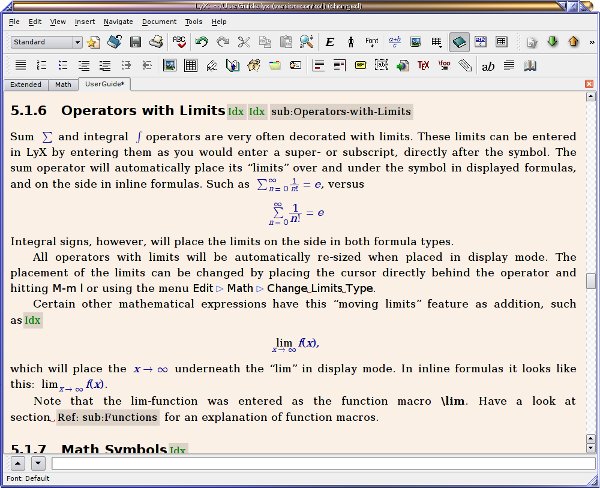The image size is (600, 488).
Task: Click the Ref: sub:Functions cross-reference
Action: click(107, 417)
